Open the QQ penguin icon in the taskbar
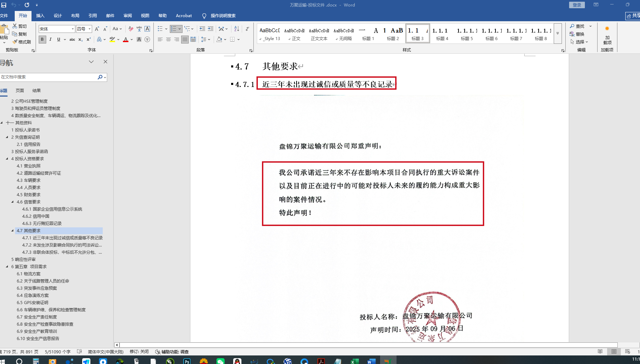The height and width of the screenshot is (364, 640). [237, 361]
